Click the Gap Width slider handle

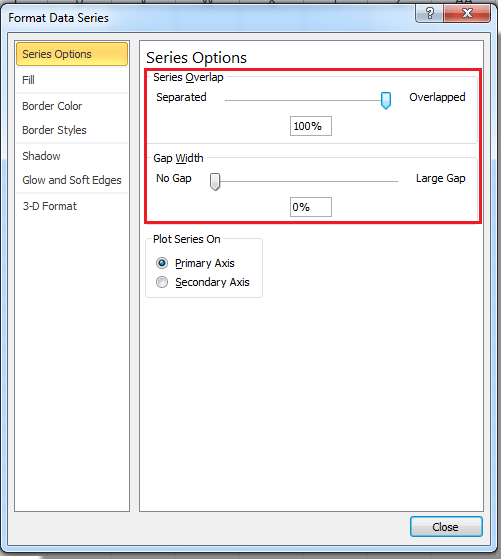click(215, 182)
